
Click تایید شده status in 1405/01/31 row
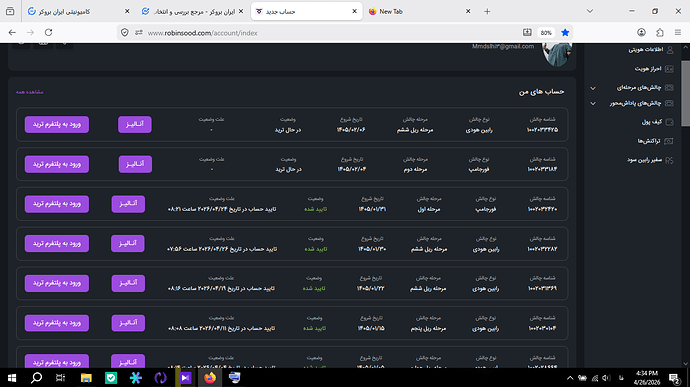(316, 209)
